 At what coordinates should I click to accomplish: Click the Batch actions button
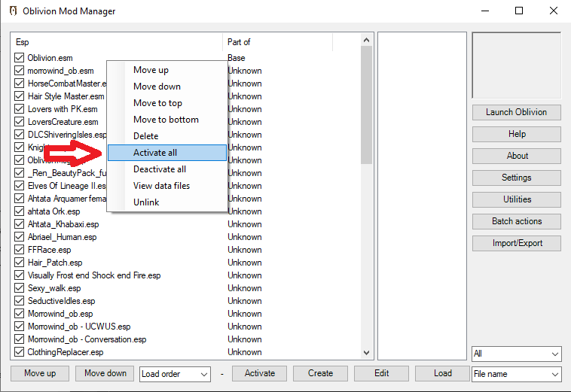tap(517, 221)
